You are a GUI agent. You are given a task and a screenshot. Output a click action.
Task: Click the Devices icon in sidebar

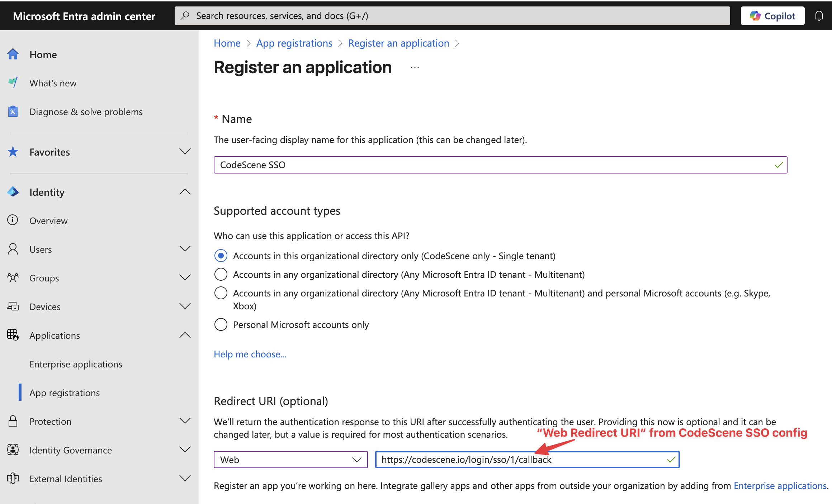(x=13, y=306)
